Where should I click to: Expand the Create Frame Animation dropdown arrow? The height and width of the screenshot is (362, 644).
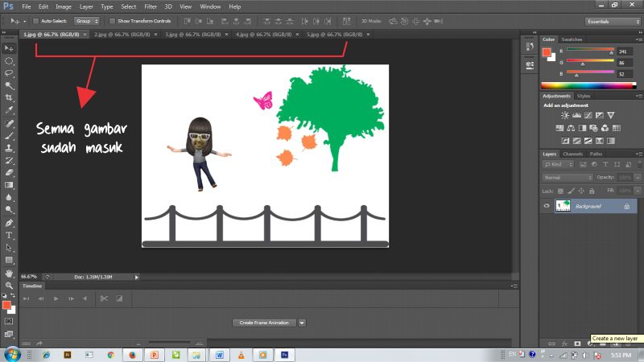coord(302,323)
